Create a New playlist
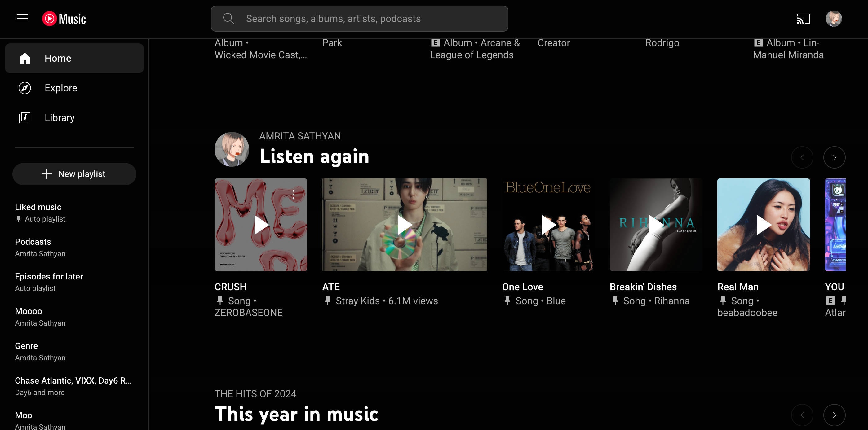Screen dimensions: 868x430 pyautogui.click(x=74, y=174)
